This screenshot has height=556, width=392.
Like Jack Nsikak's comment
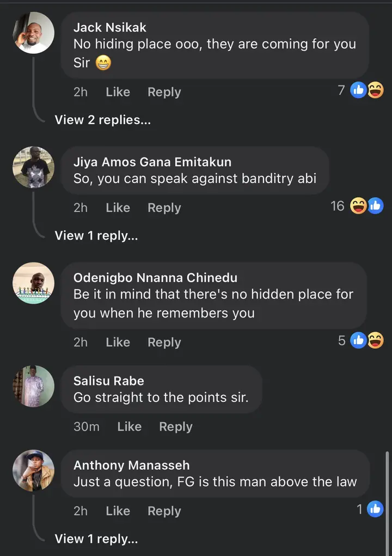point(118,92)
